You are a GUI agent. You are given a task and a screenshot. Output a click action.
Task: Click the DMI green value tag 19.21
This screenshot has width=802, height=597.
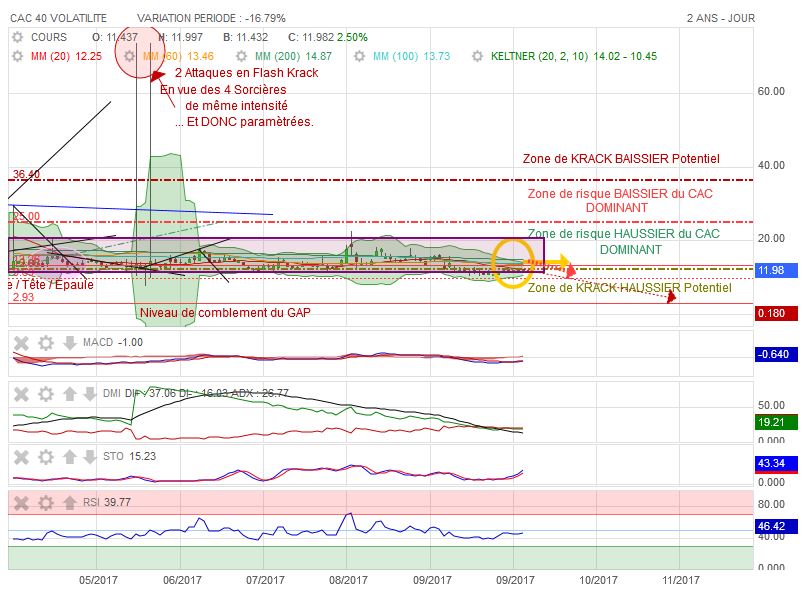[776, 422]
